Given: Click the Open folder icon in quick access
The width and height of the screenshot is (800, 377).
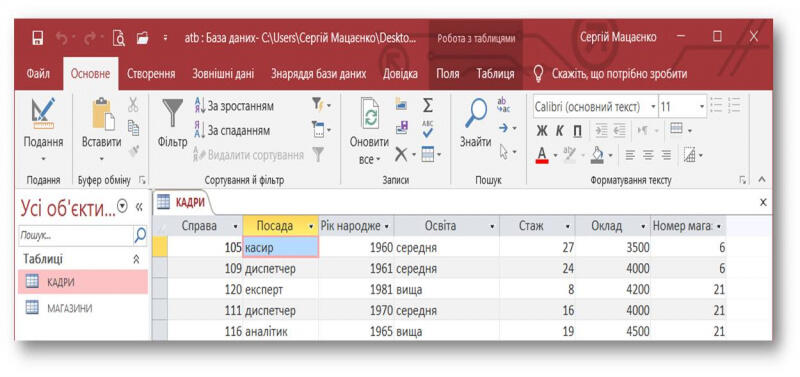Looking at the screenshot, I should 142,38.
